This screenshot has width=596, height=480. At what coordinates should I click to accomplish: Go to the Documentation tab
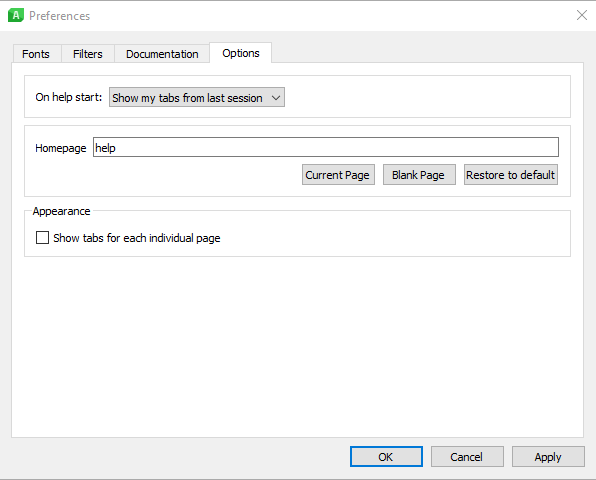162,54
